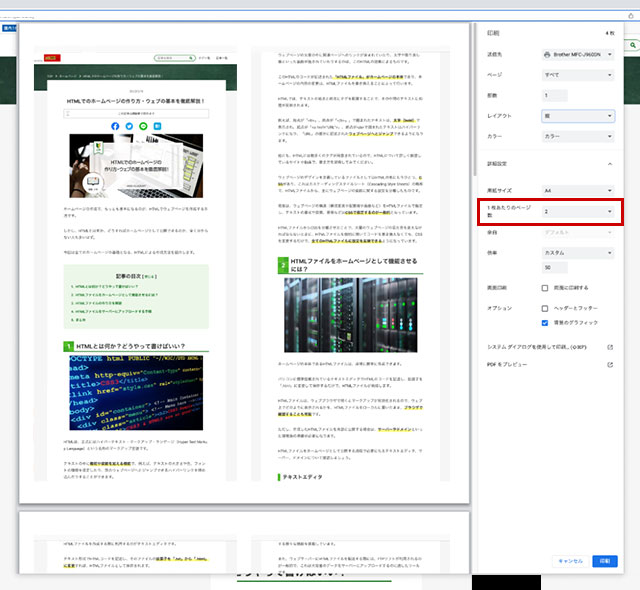Image resolution: width=640 pixels, height=590 pixels.
Task: Open the カラー dropdown
Action: click(578, 136)
